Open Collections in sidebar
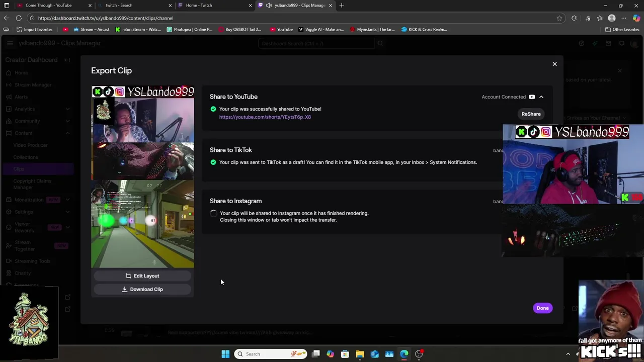 (x=26, y=157)
